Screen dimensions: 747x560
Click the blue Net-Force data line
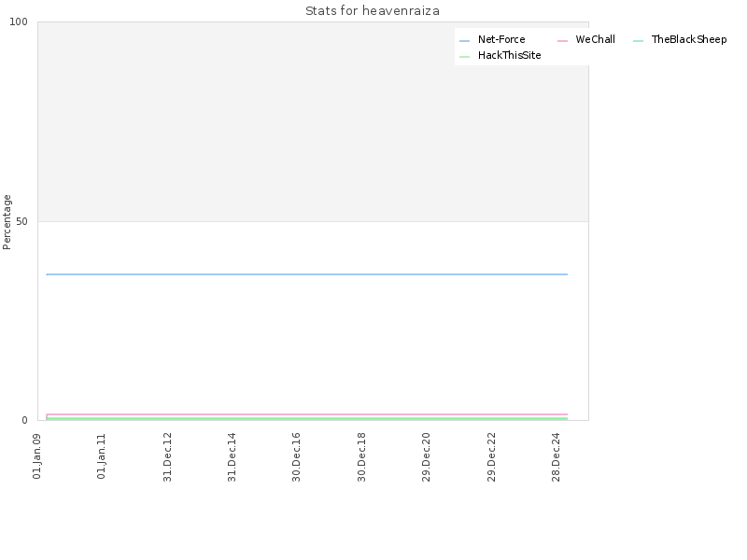coord(307,274)
